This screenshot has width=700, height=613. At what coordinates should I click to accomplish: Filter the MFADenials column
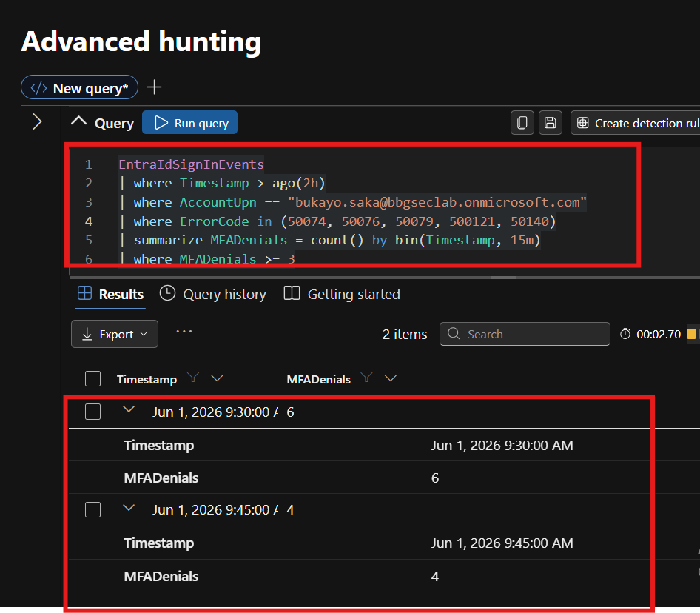point(366,378)
